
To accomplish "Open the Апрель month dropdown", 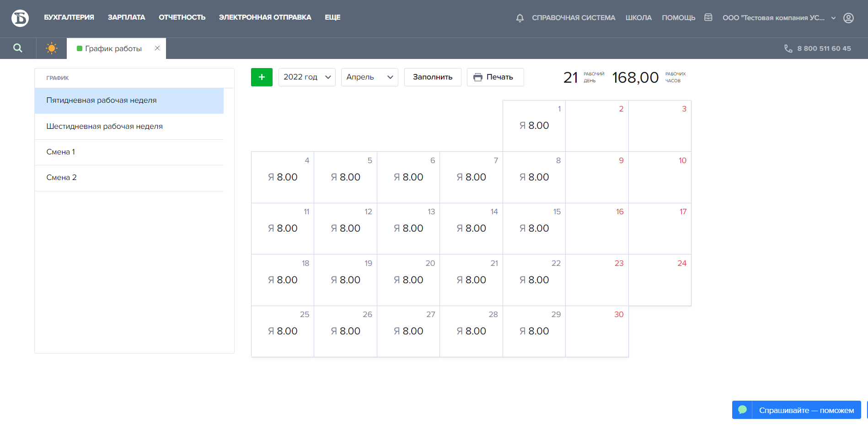I will tap(370, 77).
